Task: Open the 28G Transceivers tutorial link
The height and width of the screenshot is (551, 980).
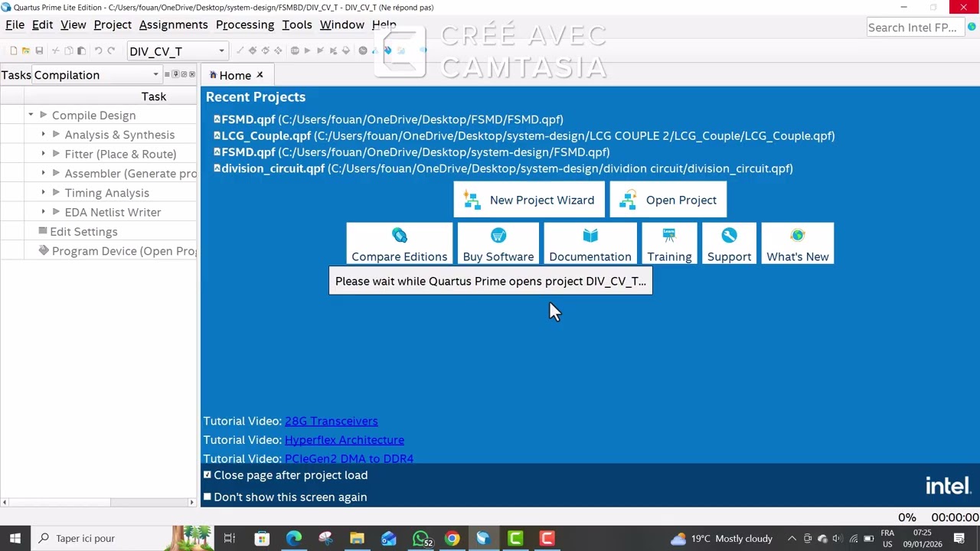Action: (x=331, y=421)
